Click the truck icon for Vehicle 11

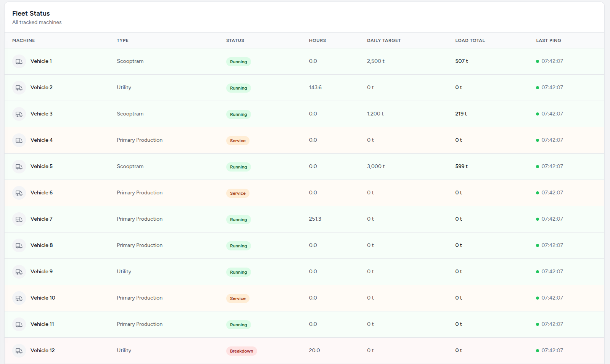click(x=19, y=324)
